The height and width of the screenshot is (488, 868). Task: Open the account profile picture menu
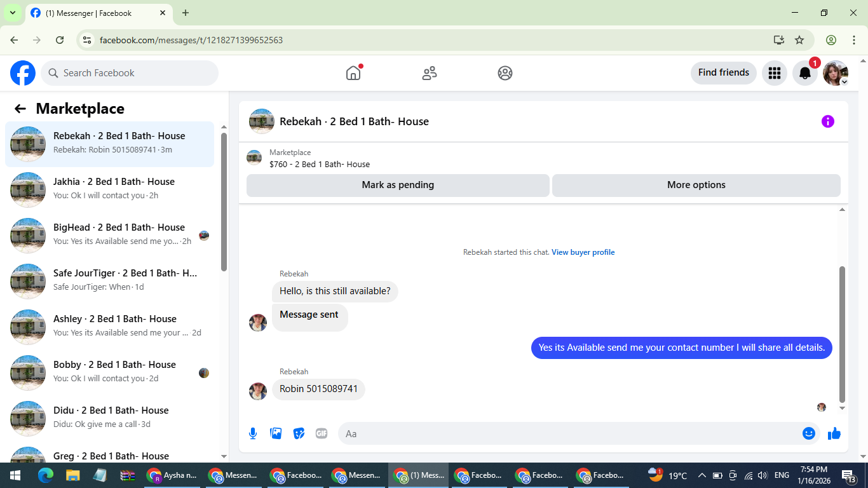(836, 73)
